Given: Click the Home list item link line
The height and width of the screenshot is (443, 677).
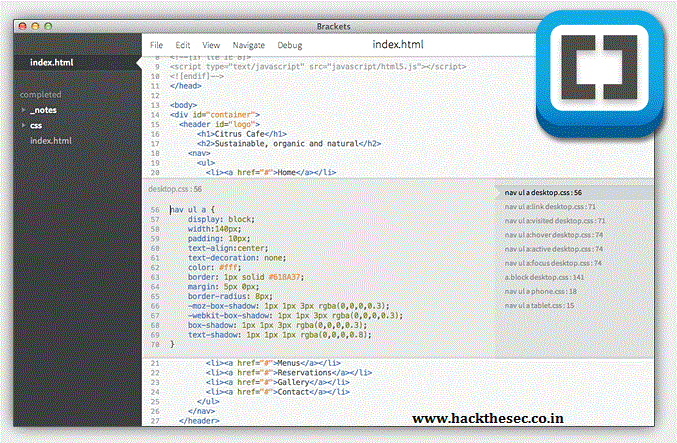Looking at the screenshot, I should [271, 172].
